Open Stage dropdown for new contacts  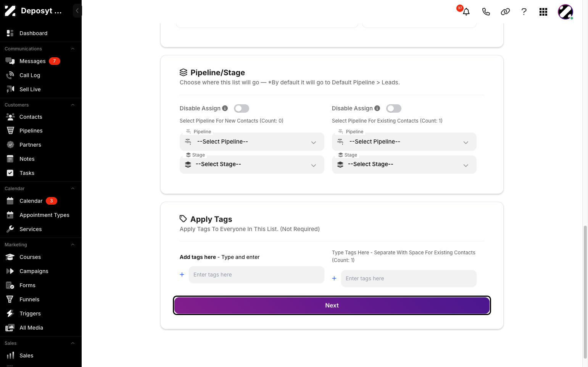252,165
